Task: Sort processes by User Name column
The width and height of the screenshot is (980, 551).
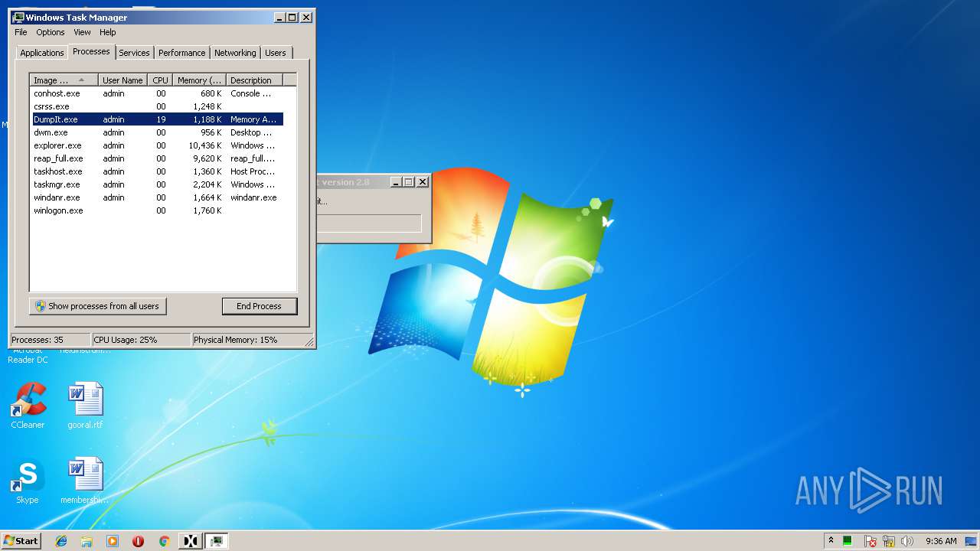Action: click(122, 80)
